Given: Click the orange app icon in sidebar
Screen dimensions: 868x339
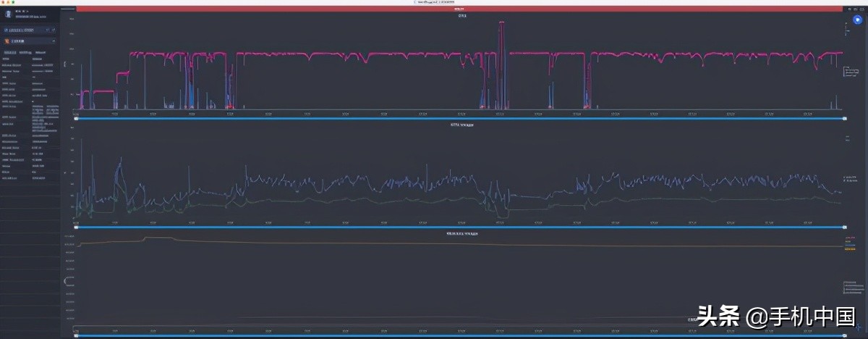Looking at the screenshot, I should tap(7, 41).
